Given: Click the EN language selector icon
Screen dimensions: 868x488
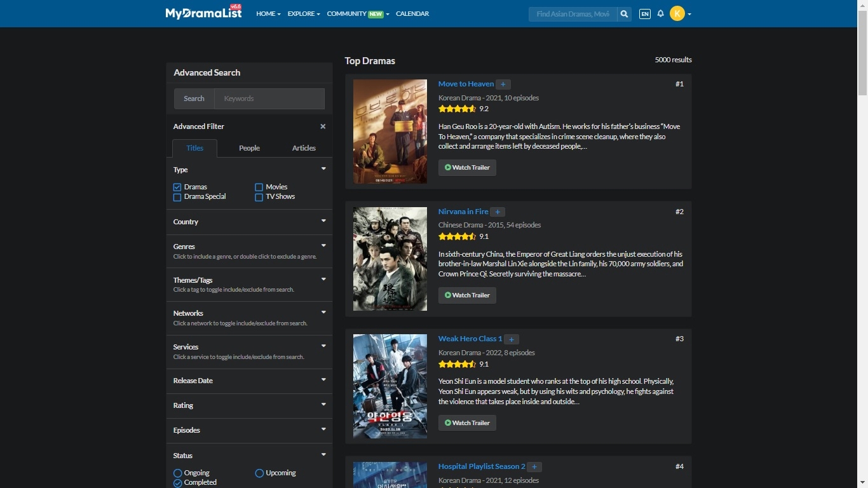Looking at the screenshot, I should click(x=644, y=14).
